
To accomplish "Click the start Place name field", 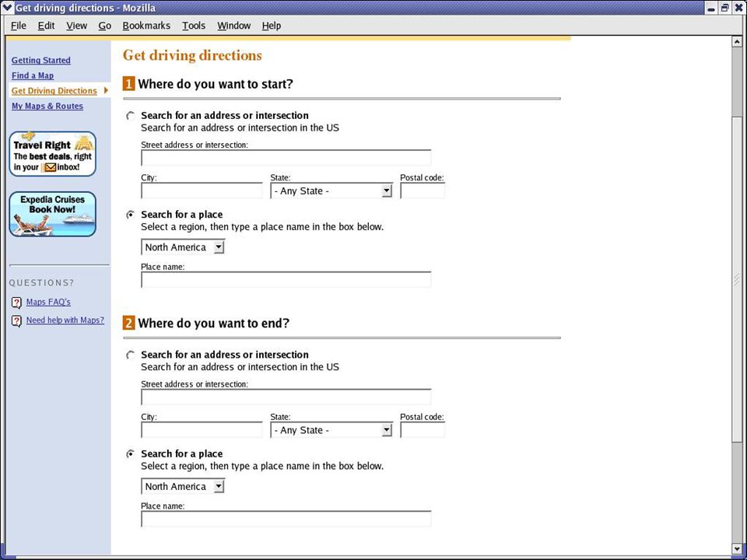I will (286, 280).
